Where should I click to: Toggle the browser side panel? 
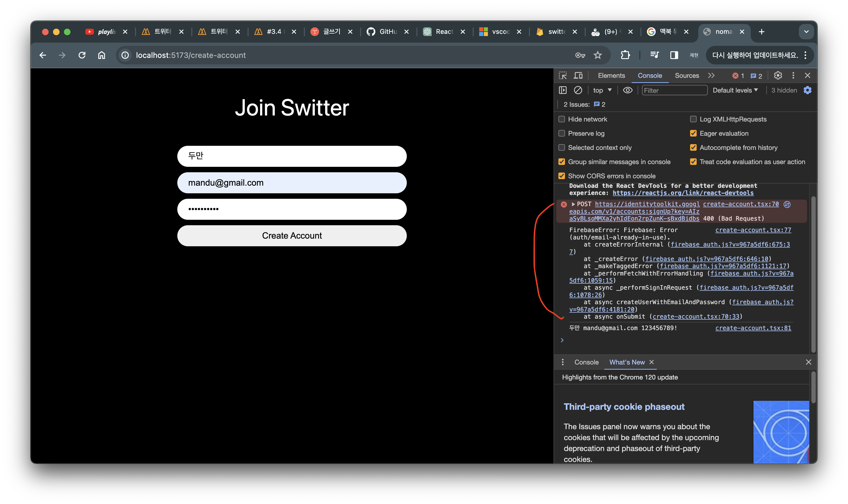pyautogui.click(x=674, y=55)
